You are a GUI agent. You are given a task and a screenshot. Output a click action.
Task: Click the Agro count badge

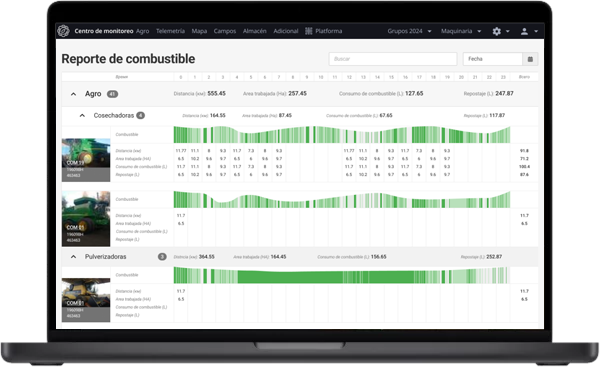point(112,94)
